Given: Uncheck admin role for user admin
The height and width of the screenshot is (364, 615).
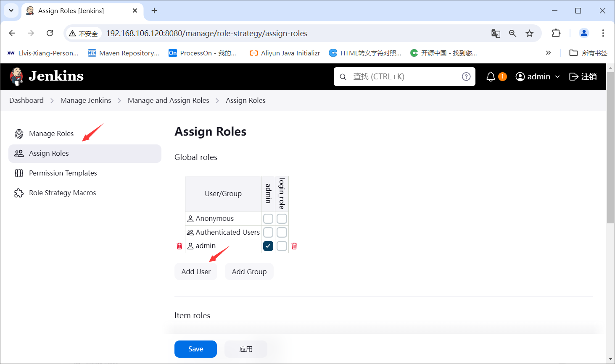Looking at the screenshot, I should (268, 246).
